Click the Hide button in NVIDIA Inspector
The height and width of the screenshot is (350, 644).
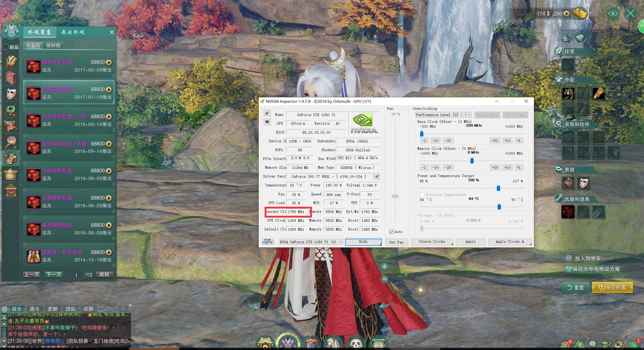point(363,242)
